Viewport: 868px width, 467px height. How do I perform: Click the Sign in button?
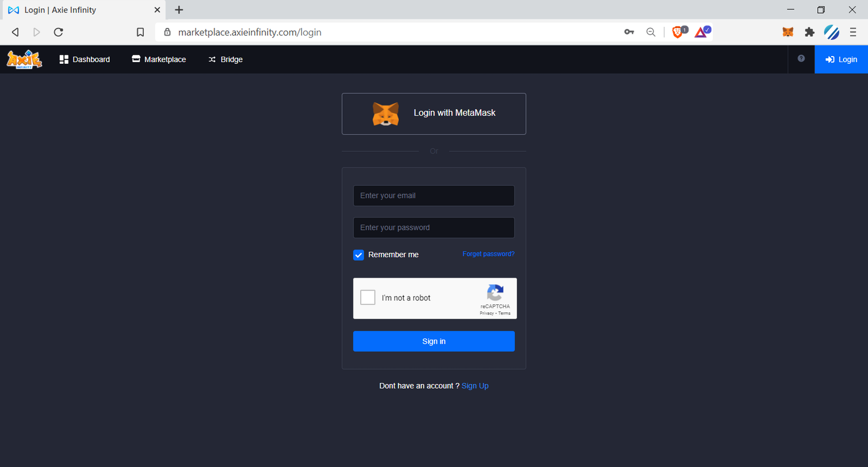pos(434,341)
